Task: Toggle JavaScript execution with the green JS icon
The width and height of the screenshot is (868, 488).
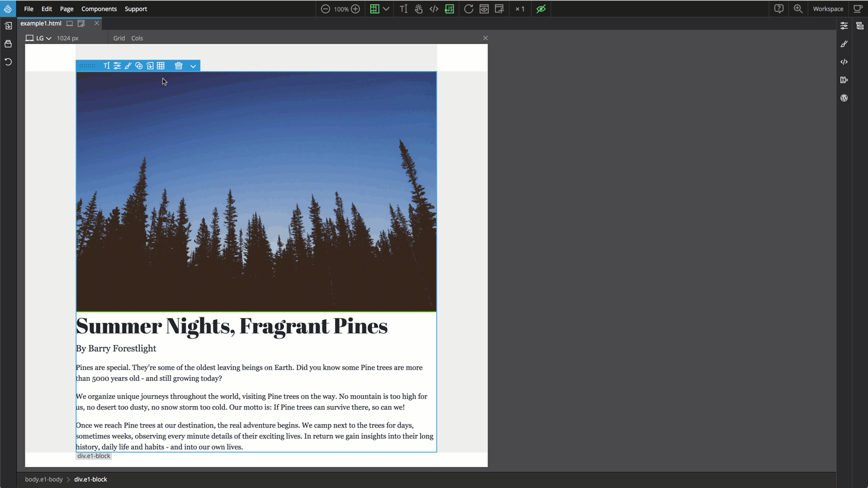Action: [x=449, y=8]
